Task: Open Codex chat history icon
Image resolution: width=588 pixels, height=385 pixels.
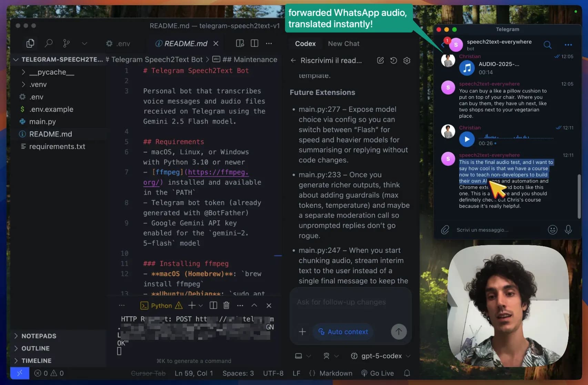Action: coord(394,61)
